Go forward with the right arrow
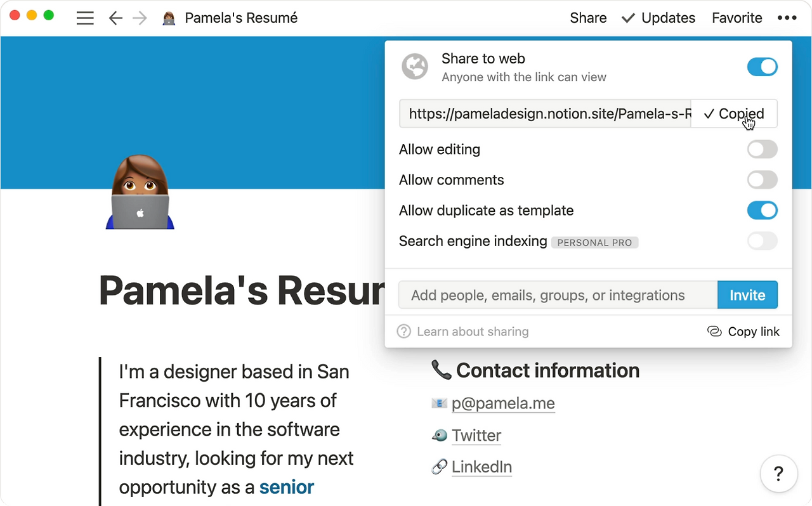The width and height of the screenshot is (812, 506). point(140,18)
